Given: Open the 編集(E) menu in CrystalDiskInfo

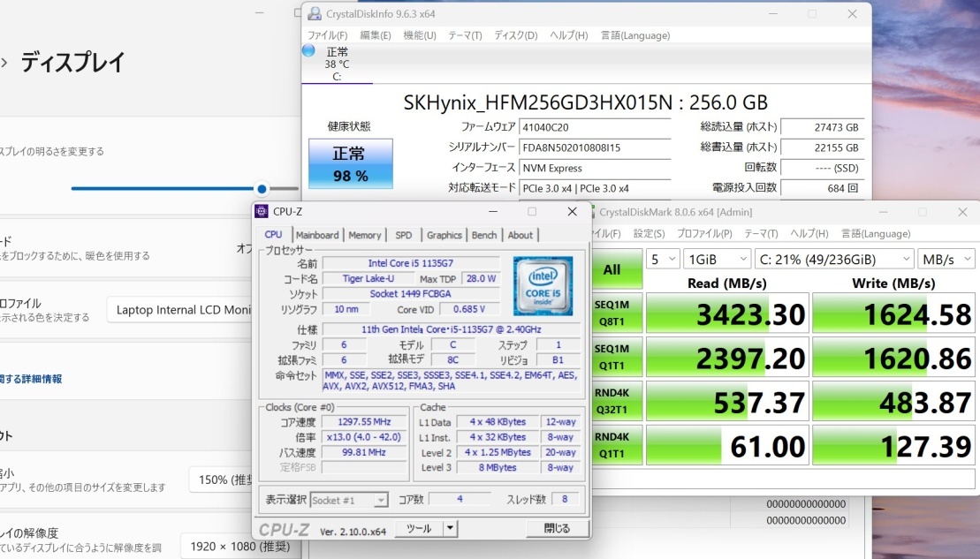Looking at the screenshot, I should point(376,35).
